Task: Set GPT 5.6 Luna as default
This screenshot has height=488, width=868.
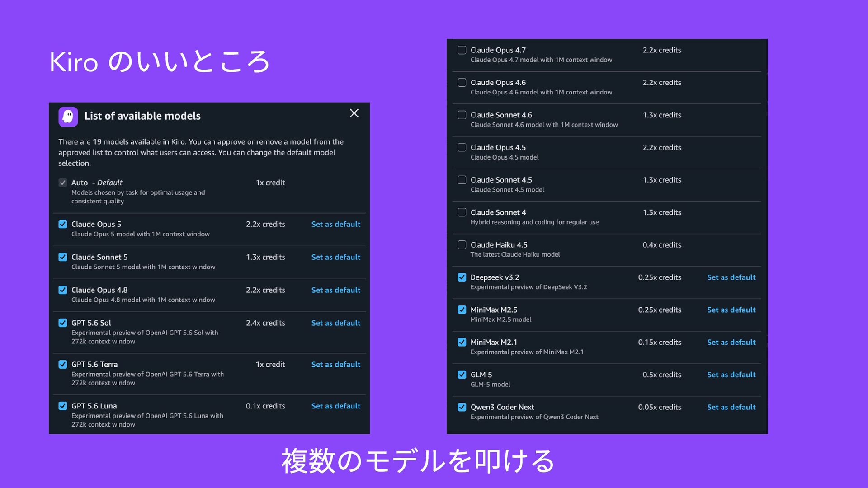Action: click(336, 406)
